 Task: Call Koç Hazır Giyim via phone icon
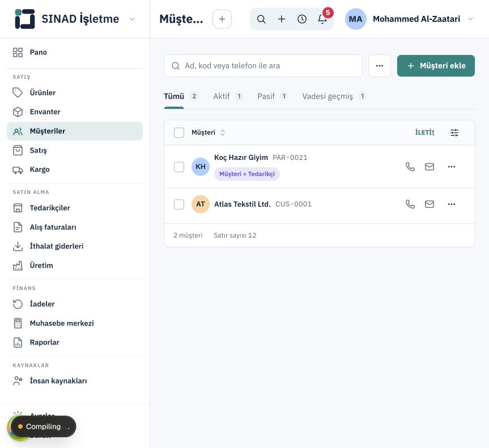click(410, 167)
